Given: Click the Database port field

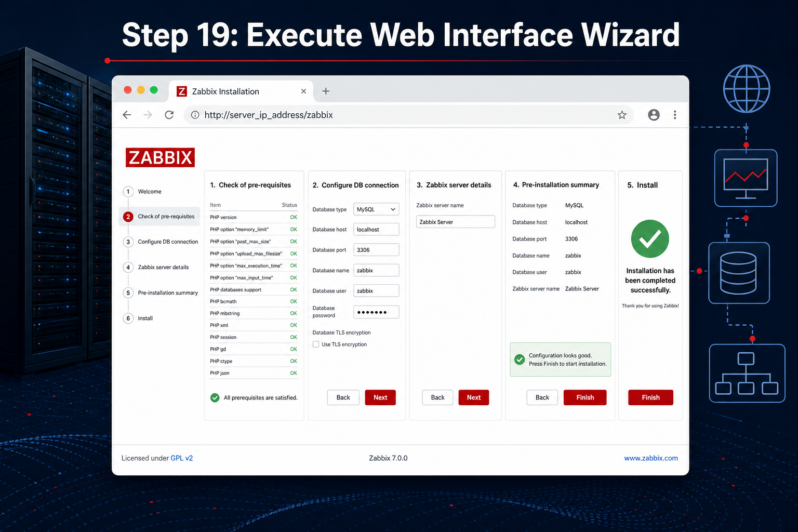Looking at the screenshot, I should pos(376,250).
